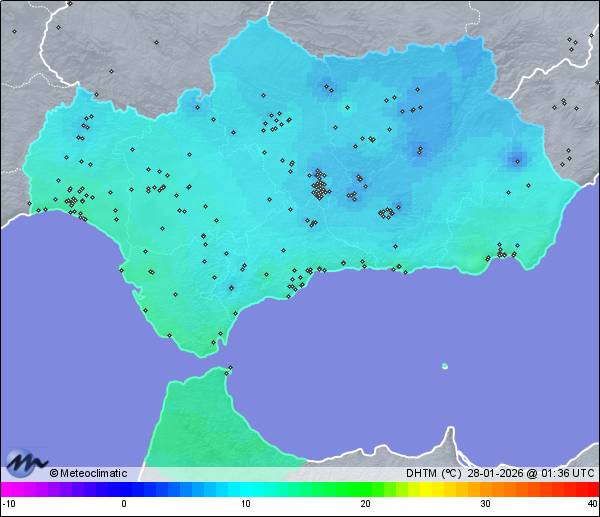
Task: Click the 10 label under the color scale
Action: (x=245, y=504)
